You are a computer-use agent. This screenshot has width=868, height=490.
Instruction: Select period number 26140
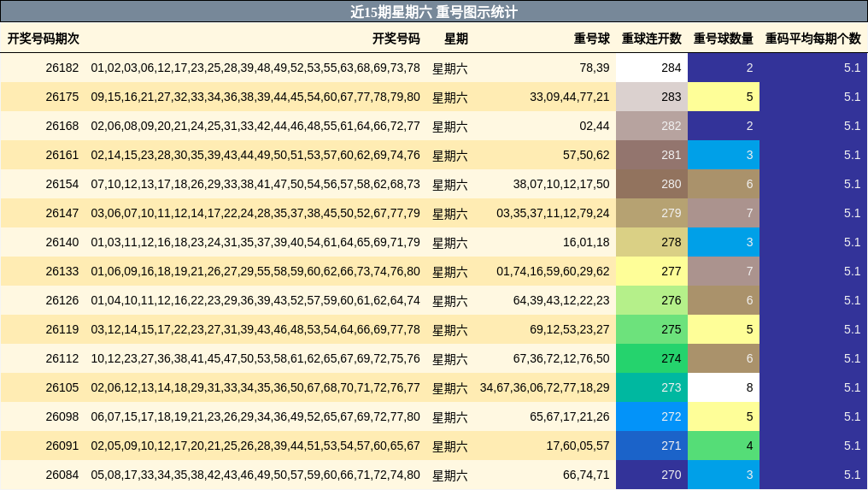pyautogui.click(x=62, y=242)
